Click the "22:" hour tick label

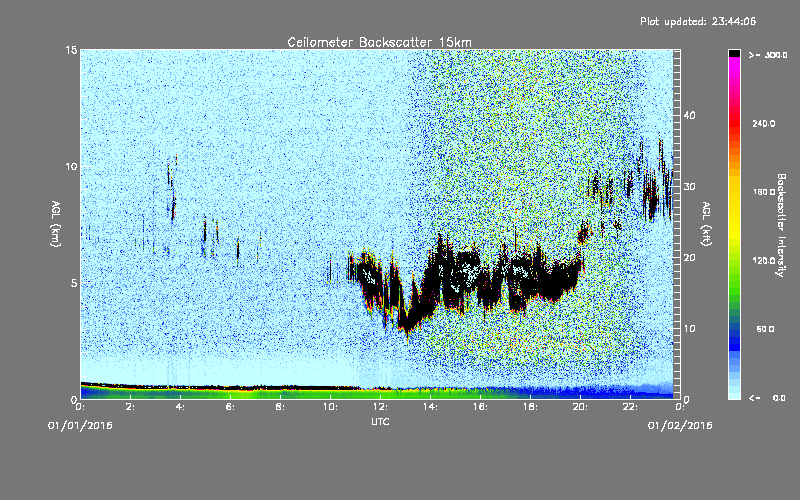tap(631, 407)
